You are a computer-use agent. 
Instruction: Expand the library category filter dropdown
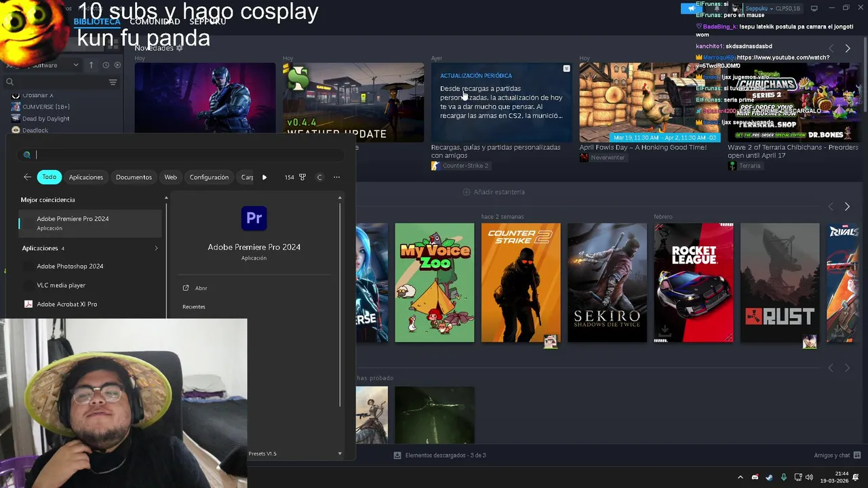tap(76, 65)
